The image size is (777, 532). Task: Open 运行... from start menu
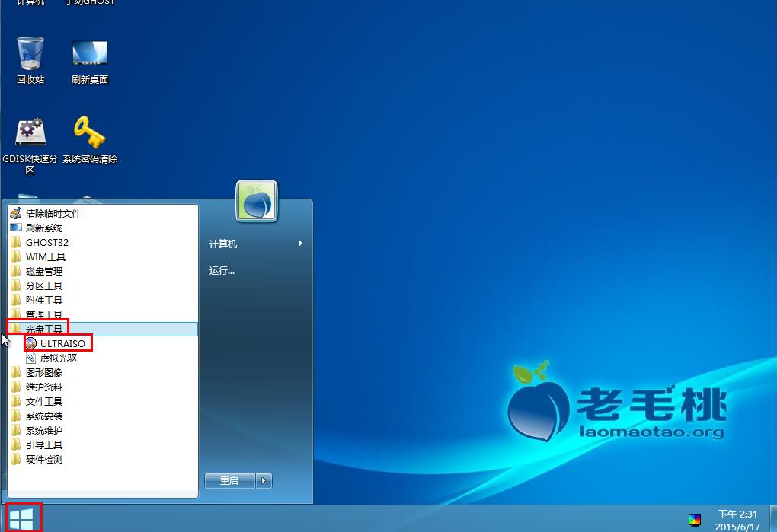pyautogui.click(x=222, y=270)
